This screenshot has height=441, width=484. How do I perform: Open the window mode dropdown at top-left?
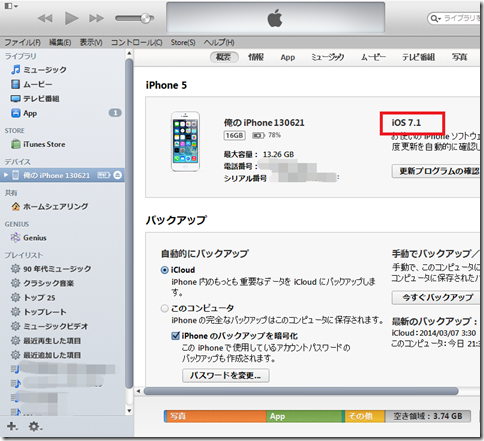(12, 6)
